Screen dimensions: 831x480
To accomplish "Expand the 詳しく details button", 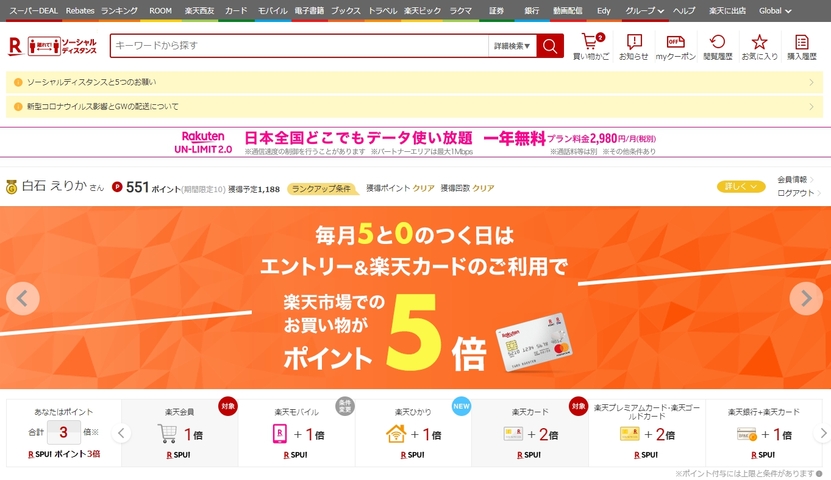I will point(741,186).
